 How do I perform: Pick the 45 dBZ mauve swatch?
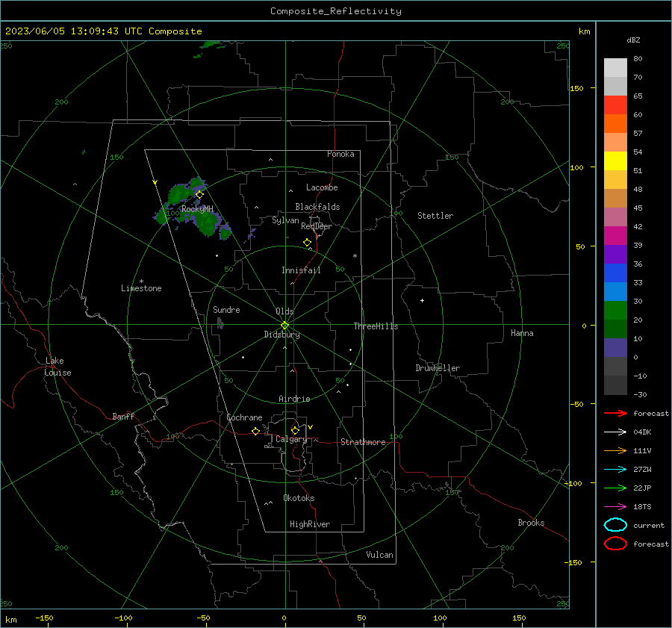click(x=615, y=217)
